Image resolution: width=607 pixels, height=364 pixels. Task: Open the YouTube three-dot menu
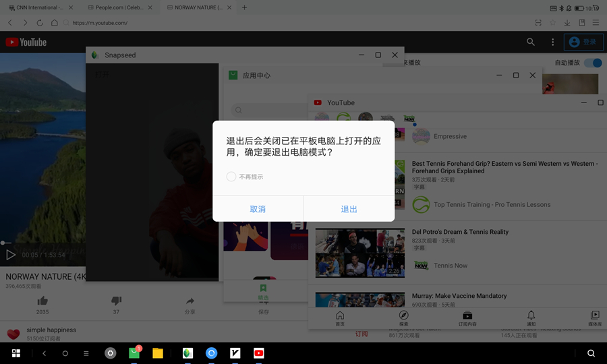pyautogui.click(x=553, y=42)
